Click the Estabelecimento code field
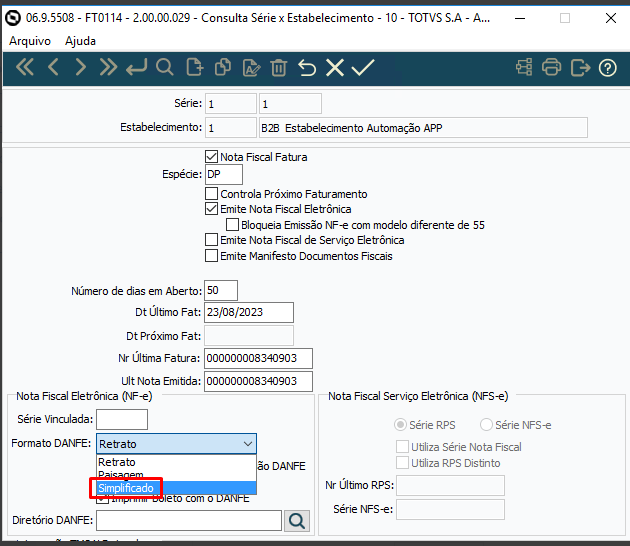The height and width of the screenshot is (546, 630). (x=231, y=128)
